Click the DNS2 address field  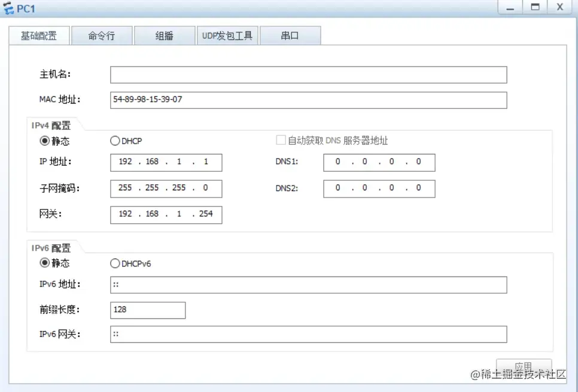coord(379,189)
